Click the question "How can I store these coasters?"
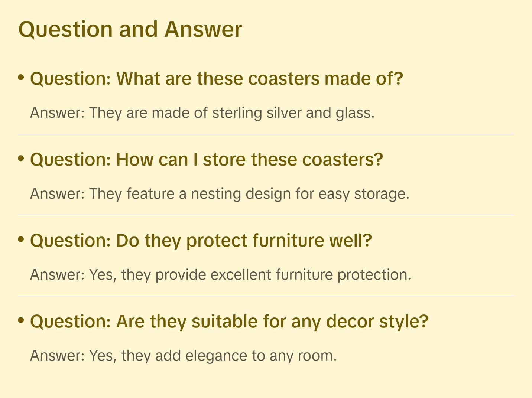The width and height of the screenshot is (532, 398). pos(206,160)
